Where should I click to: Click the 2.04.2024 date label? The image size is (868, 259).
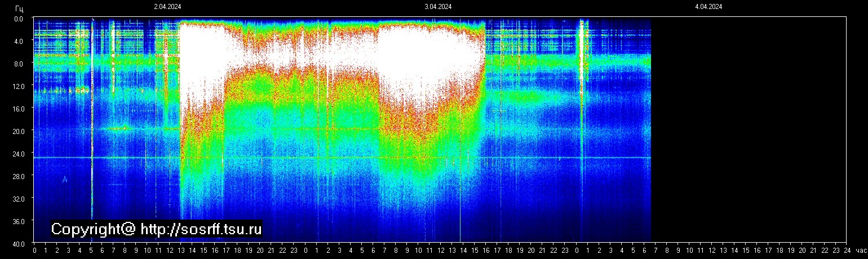(167, 7)
